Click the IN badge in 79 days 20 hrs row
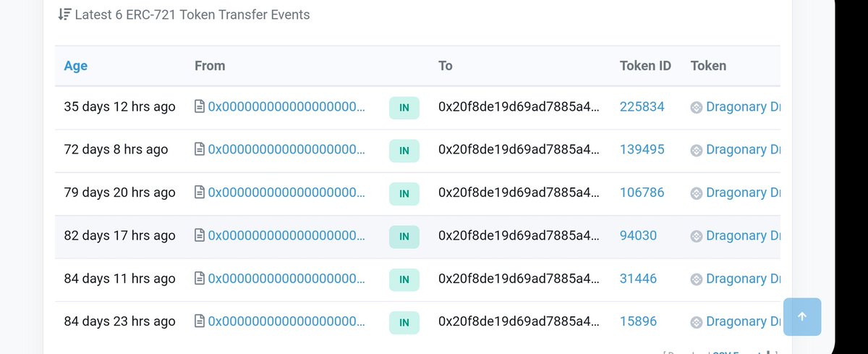This screenshot has width=868, height=354. pyautogui.click(x=404, y=193)
